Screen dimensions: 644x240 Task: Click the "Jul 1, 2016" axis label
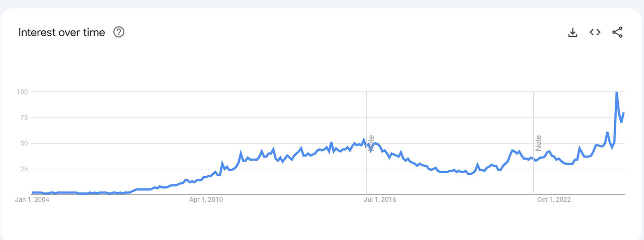pyautogui.click(x=379, y=200)
